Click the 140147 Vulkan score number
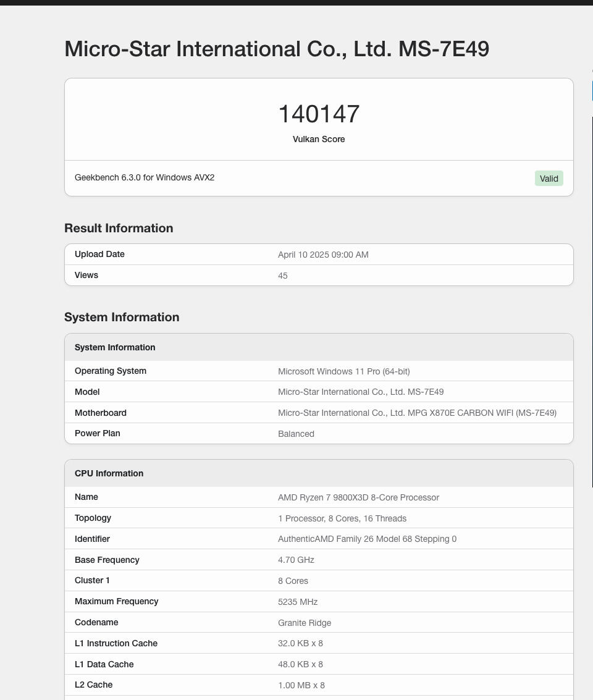This screenshot has width=593, height=700. [319, 114]
